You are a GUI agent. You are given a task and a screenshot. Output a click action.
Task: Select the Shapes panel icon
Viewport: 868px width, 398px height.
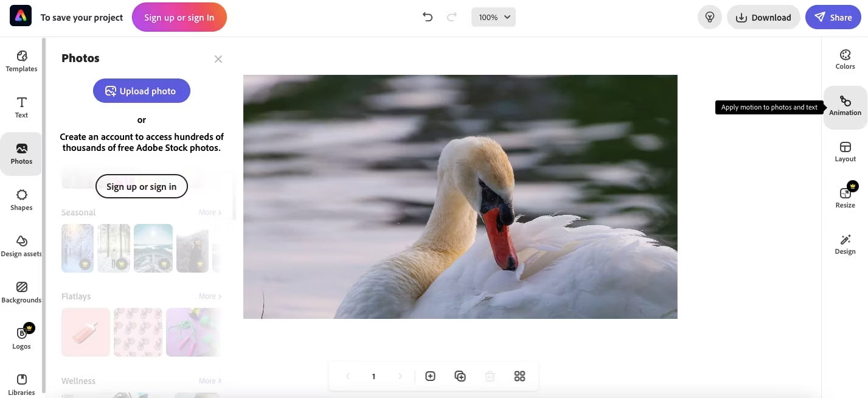coord(21,198)
